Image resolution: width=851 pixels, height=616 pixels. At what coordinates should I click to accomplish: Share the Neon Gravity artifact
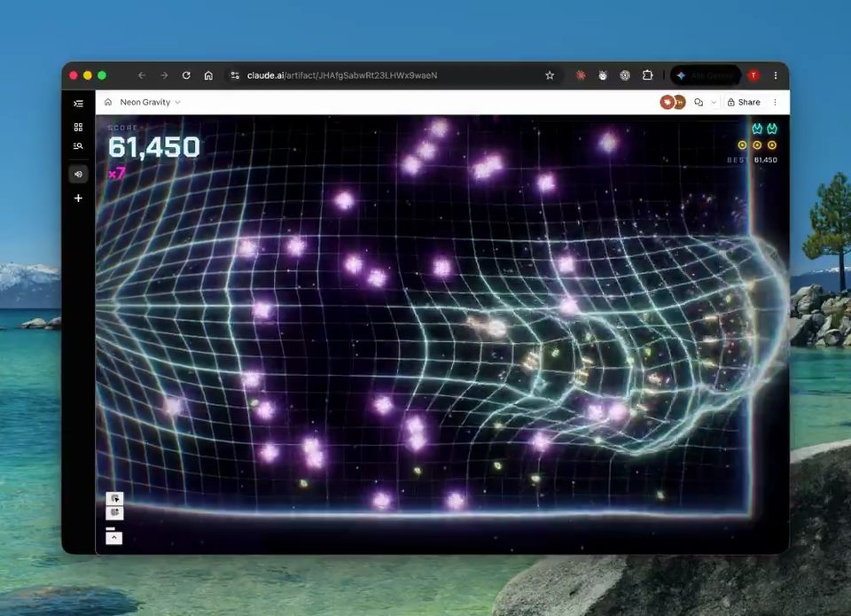tap(744, 102)
